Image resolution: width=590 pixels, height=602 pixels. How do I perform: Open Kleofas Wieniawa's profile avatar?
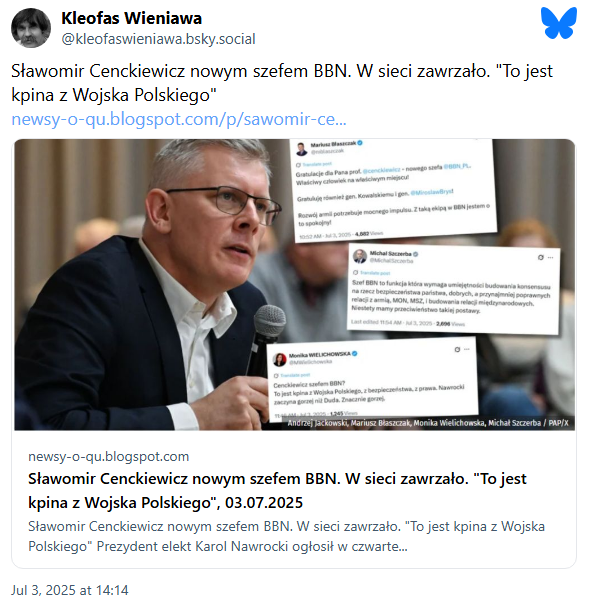click(x=31, y=28)
